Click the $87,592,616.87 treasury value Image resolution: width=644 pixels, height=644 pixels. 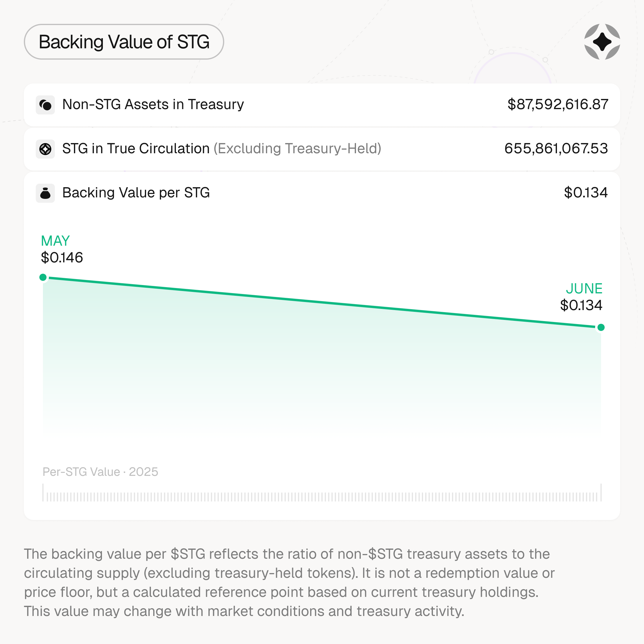pyautogui.click(x=558, y=104)
